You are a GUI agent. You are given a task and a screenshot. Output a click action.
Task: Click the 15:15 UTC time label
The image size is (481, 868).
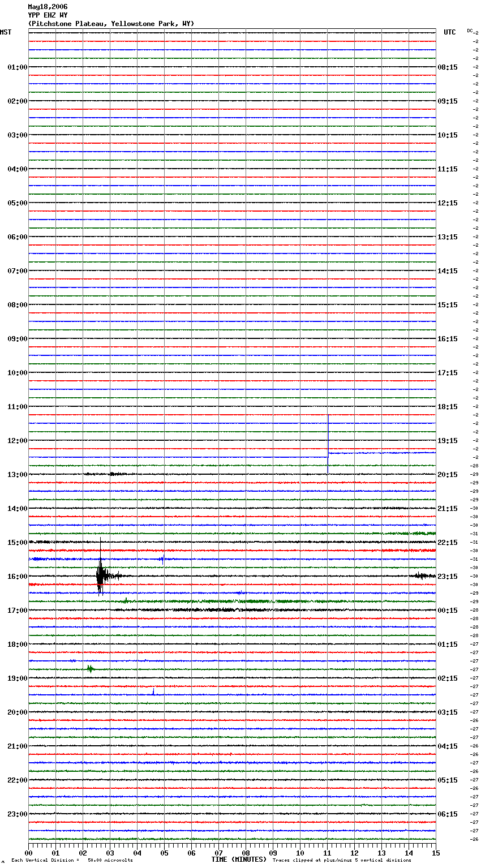(448, 305)
